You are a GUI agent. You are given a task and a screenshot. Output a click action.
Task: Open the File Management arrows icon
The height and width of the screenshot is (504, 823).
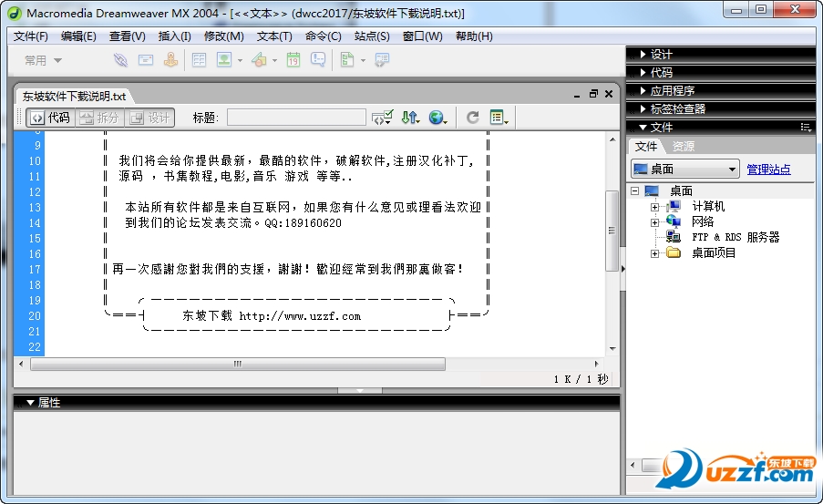pyautogui.click(x=410, y=118)
